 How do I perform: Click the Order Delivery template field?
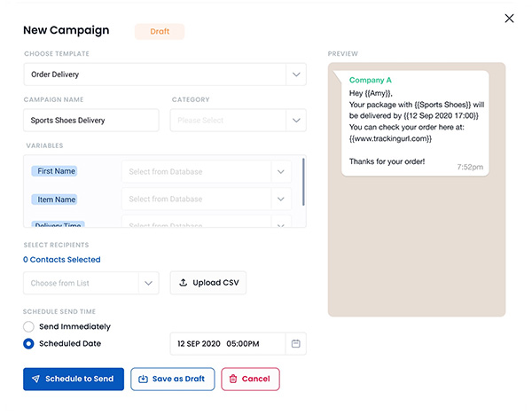tap(165, 74)
